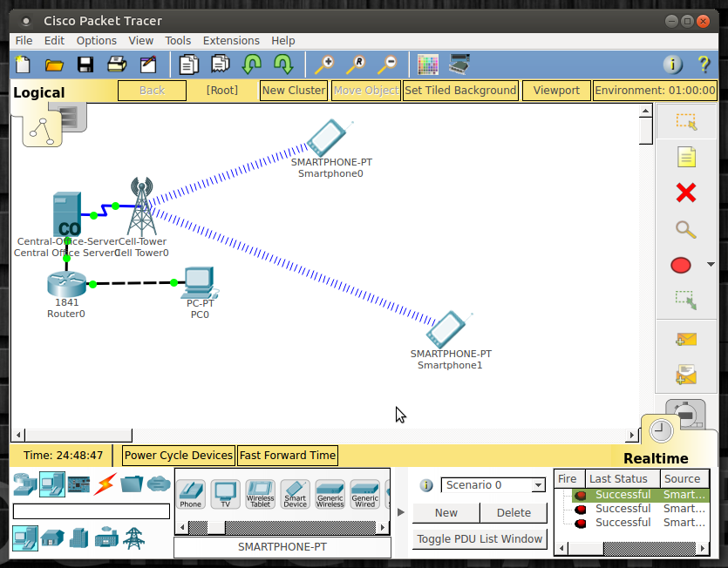This screenshot has width=728, height=568.
Task: Click Set Tiled Background
Action: 460,90
